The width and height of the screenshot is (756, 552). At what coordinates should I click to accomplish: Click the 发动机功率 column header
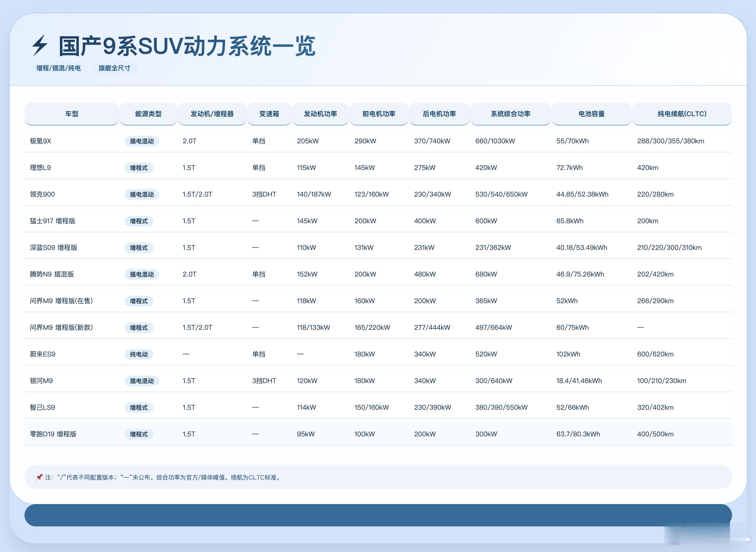[x=320, y=114]
